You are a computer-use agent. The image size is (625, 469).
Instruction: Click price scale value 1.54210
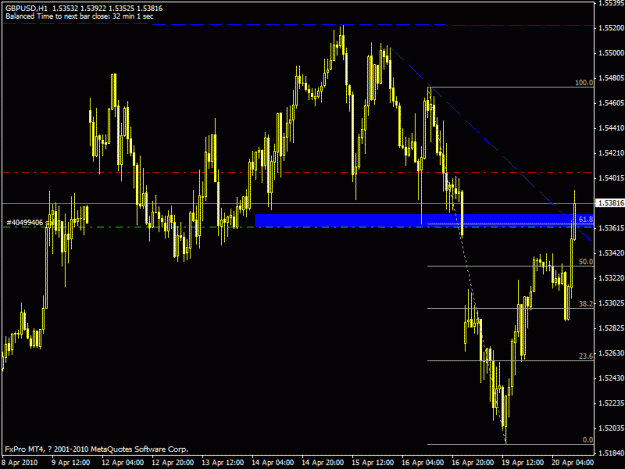click(x=610, y=153)
